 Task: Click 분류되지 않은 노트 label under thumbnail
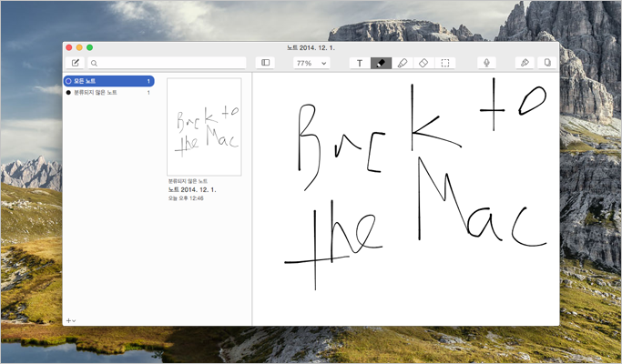(188, 181)
